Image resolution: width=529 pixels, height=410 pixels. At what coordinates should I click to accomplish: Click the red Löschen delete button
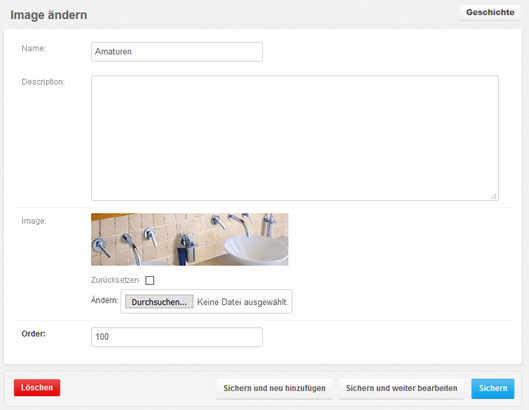coord(37,387)
